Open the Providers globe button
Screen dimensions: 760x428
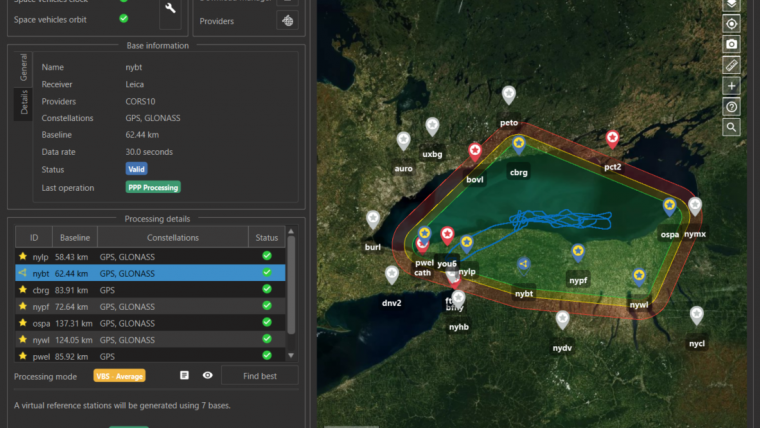(x=287, y=21)
